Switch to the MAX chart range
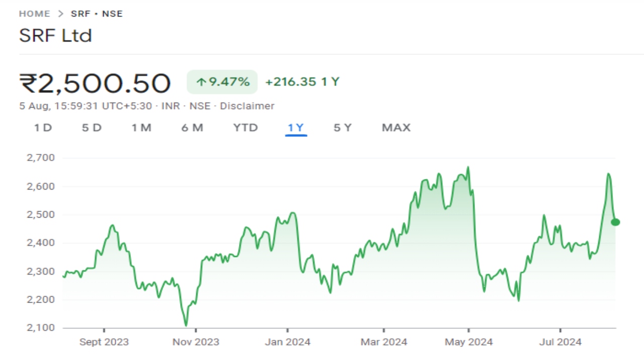This screenshot has width=644, height=362. pyautogui.click(x=396, y=128)
